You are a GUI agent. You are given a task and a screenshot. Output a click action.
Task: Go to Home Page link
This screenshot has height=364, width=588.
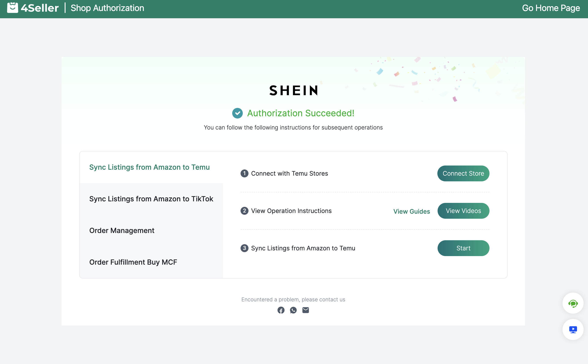[x=551, y=8]
